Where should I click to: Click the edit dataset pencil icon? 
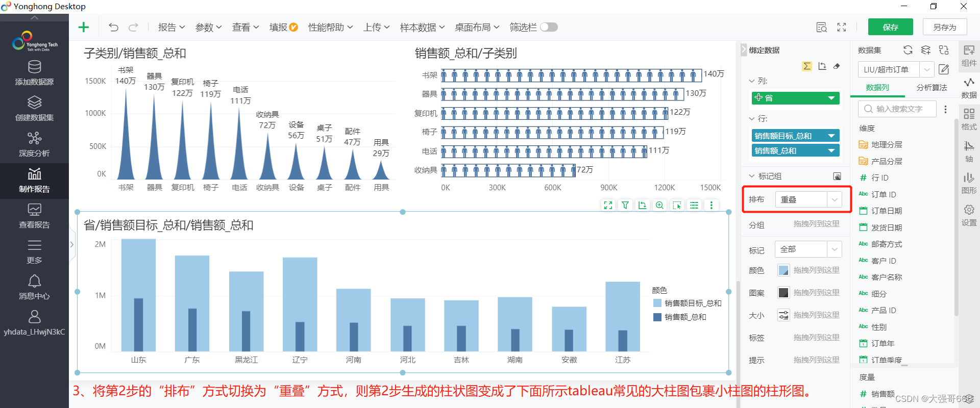pos(944,69)
